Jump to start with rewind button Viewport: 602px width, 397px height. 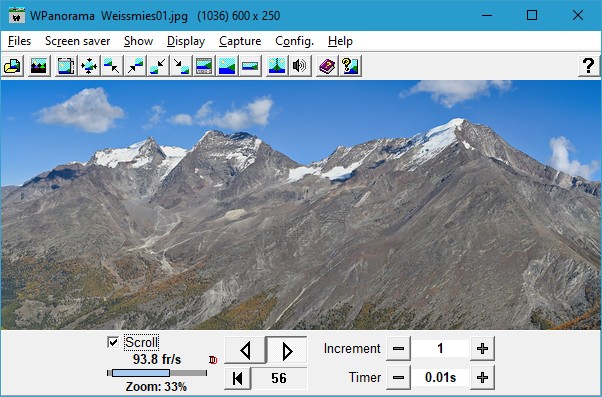[238, 378]
